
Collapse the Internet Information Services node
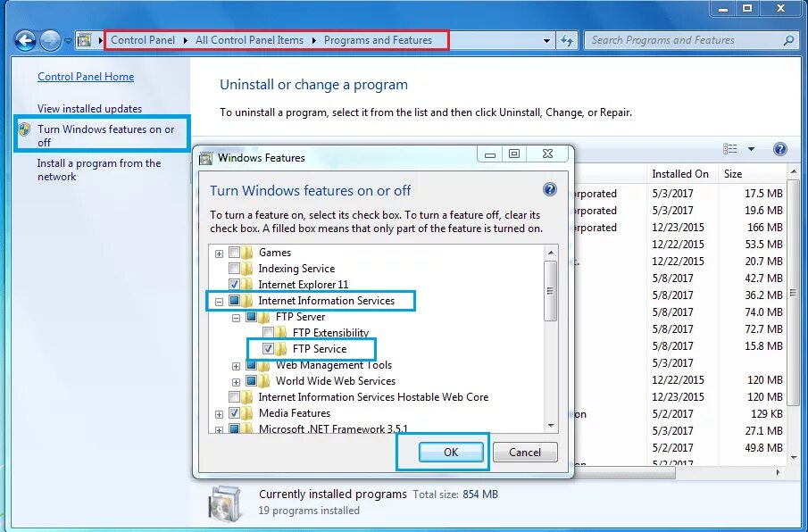pyautogui.click(x=219, y=302)
